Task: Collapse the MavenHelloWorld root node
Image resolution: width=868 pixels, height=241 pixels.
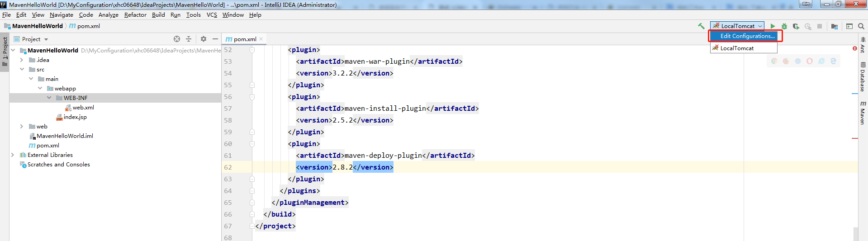Action: [x=13, y=50]
